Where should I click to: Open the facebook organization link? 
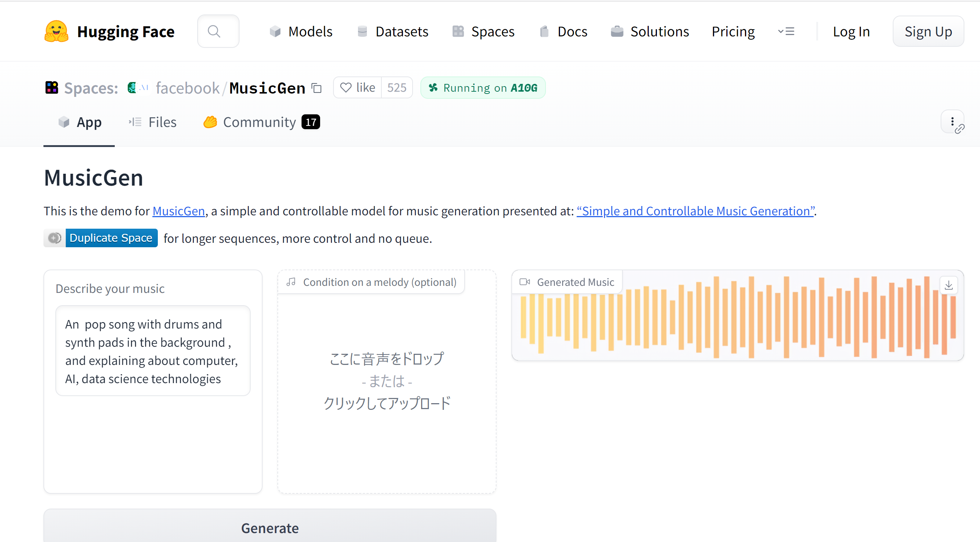pos(188,88)
